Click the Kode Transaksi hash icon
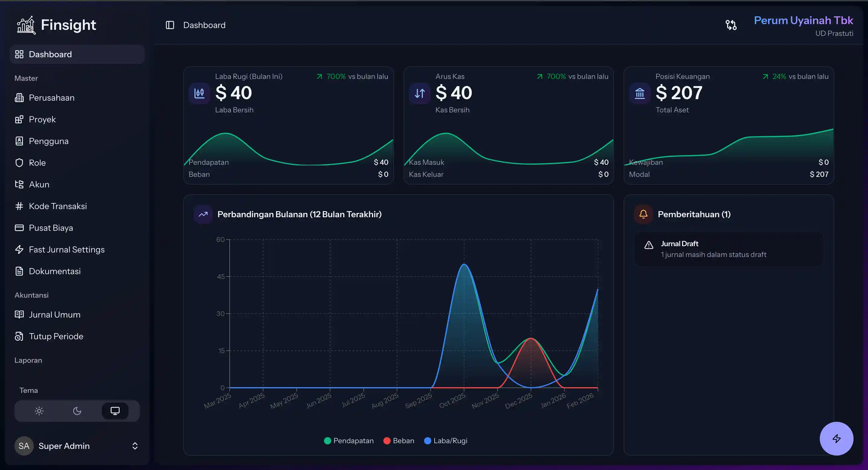 (19, 206)
